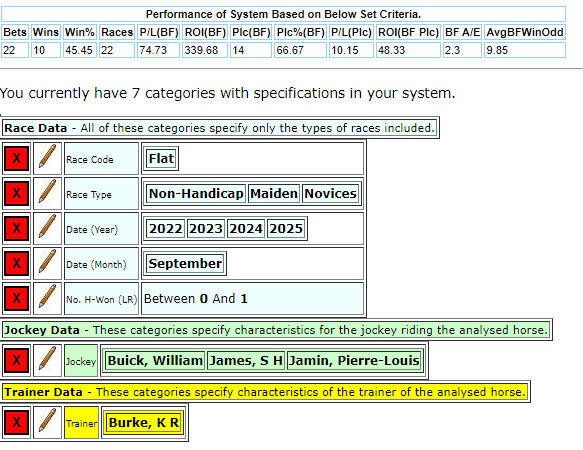Screen dimensions: 583x450
Task: Select the Maiden race type tag
Action: click(274, 194)
